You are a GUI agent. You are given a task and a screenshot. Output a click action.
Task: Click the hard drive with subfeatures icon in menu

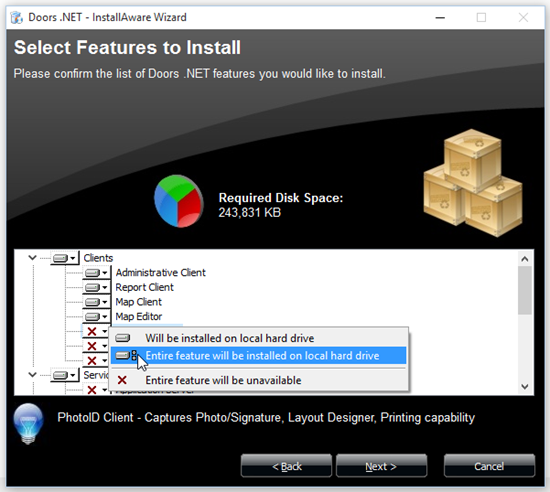click(126, 356)
